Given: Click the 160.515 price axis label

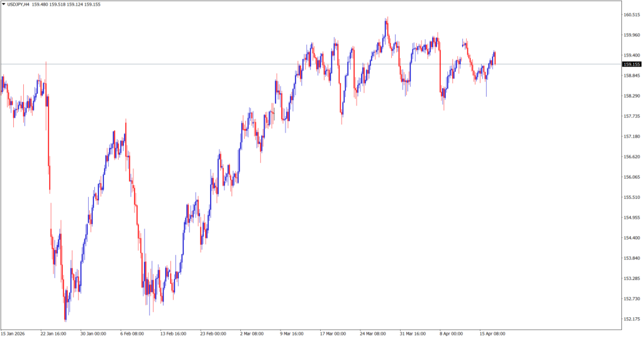Looking at the screenshot, I should [x=630, y=15].
